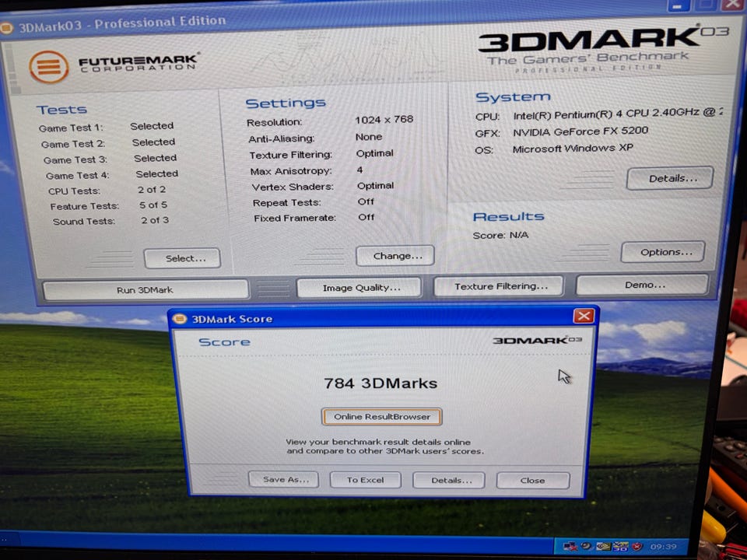Click the Options... button under Results

663,251
